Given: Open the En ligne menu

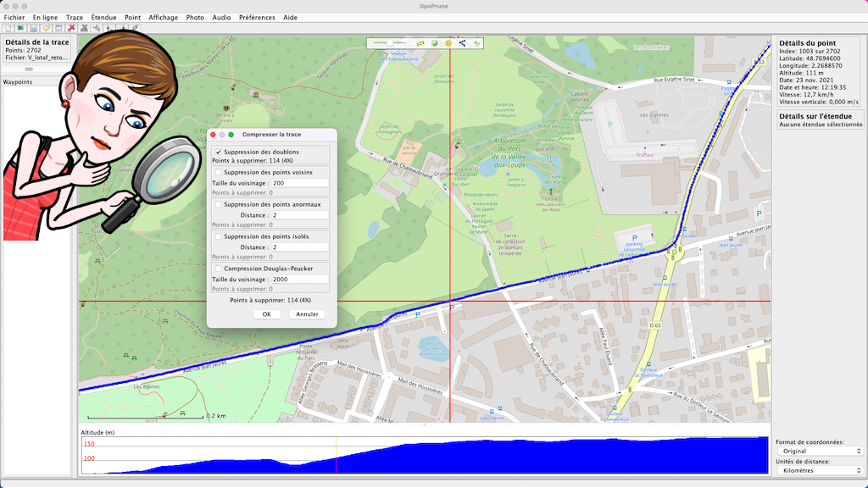Looking at the screenshot, I should [x=46, y=18].
